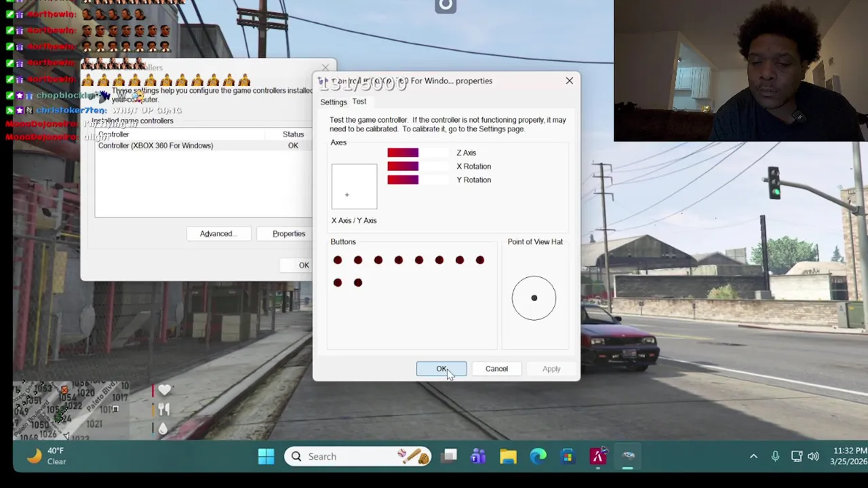Open the volume tray icon
The height and width of the screenshot is (488, 868).
click(813, 457)
